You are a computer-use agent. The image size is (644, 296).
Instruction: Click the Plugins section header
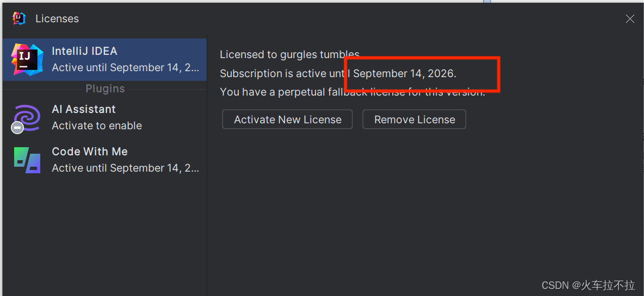point(105,89)
